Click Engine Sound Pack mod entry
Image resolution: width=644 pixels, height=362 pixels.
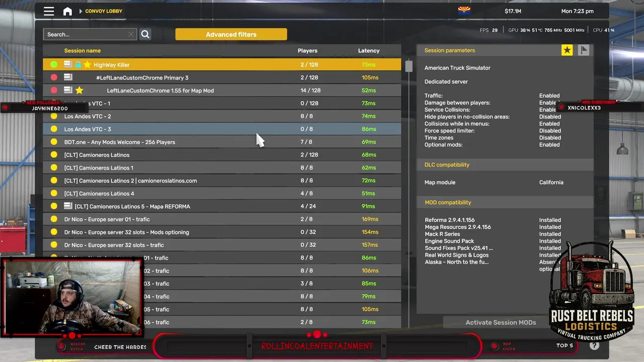[x=449, y=241]
